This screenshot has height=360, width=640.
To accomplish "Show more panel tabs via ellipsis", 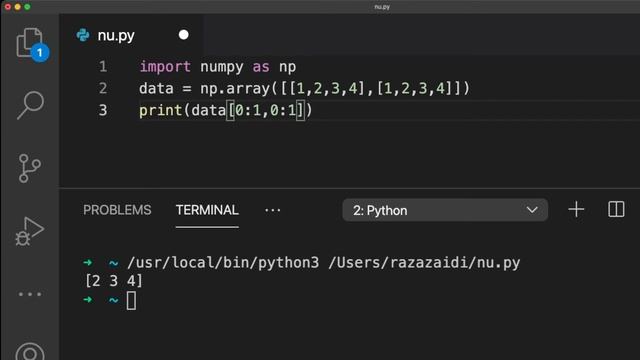I will (x=273, y=210).
